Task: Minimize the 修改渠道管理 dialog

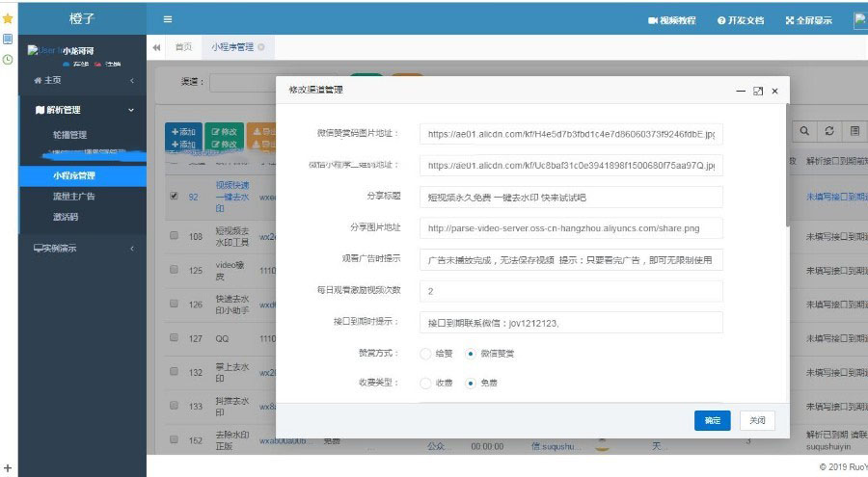Action: pos(741,91)
